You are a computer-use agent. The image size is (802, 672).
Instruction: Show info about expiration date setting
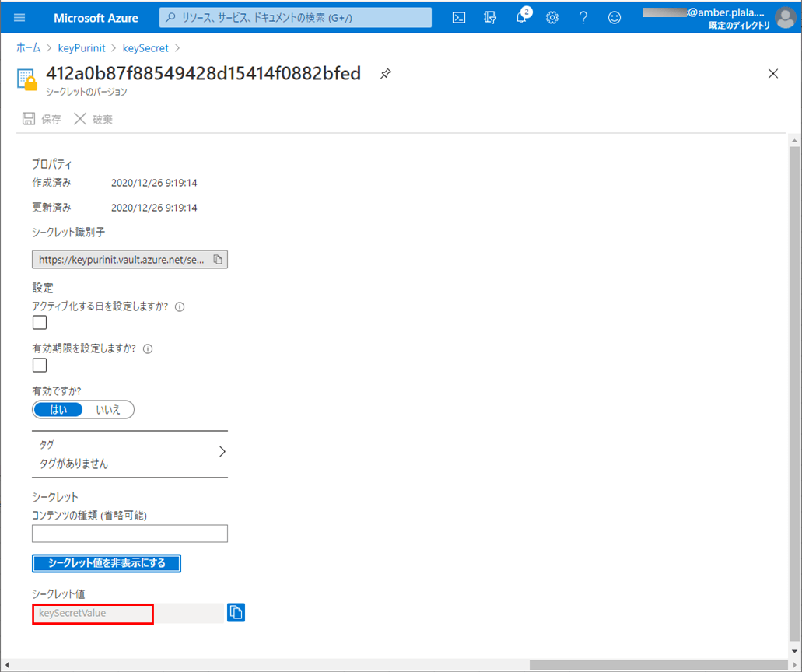[148, 348]
